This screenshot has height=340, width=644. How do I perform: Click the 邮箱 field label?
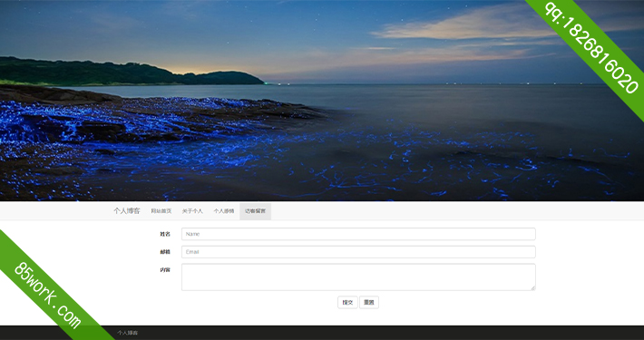(165, 252)
